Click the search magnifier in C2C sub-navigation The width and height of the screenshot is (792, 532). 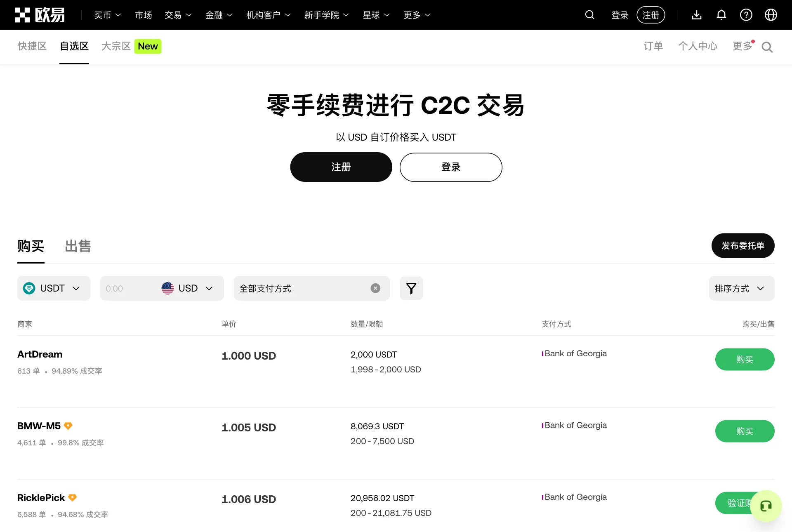tap(767, 47)
